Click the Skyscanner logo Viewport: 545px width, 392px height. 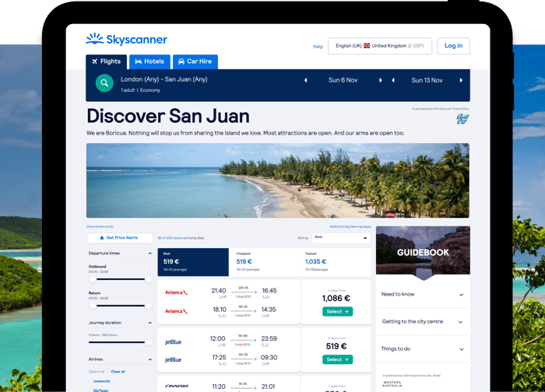pos(126,39)
